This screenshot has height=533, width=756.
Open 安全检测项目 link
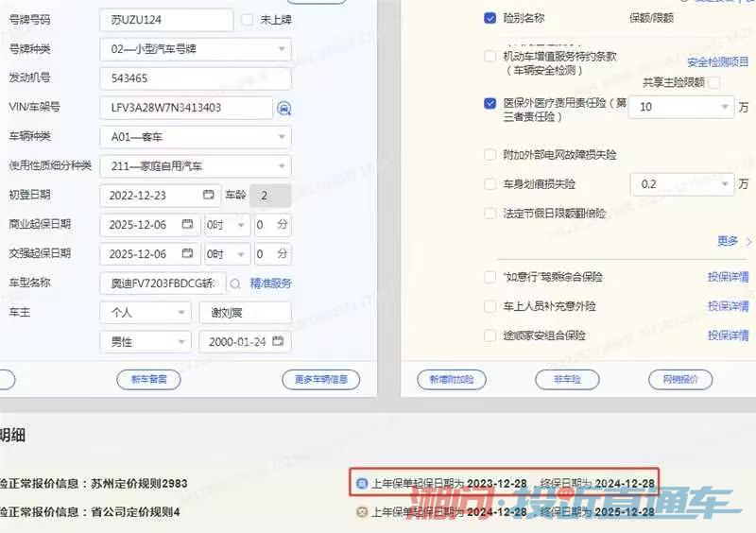(x=717, y=62)
